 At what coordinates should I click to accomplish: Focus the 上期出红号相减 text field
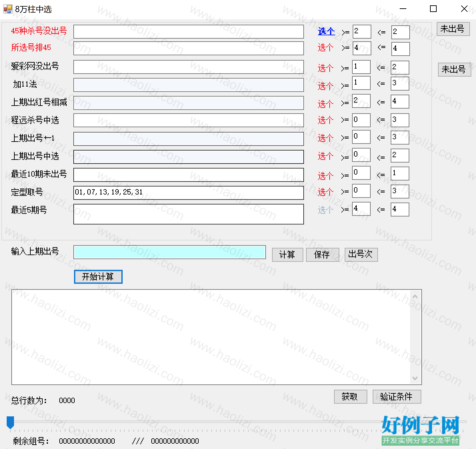(x=189, y=103)
